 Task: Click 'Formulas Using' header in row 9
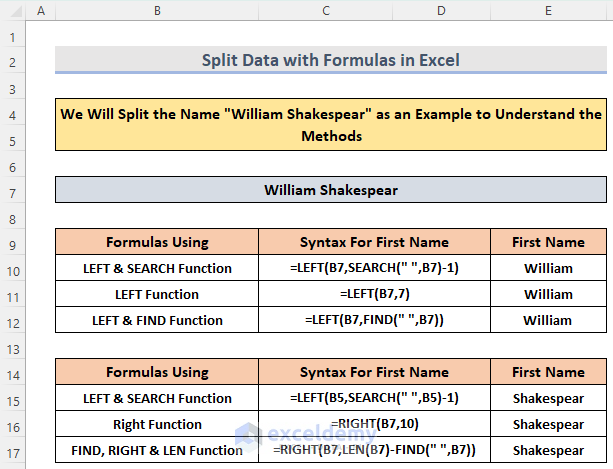pyautogui.click(x=157, y=242)
